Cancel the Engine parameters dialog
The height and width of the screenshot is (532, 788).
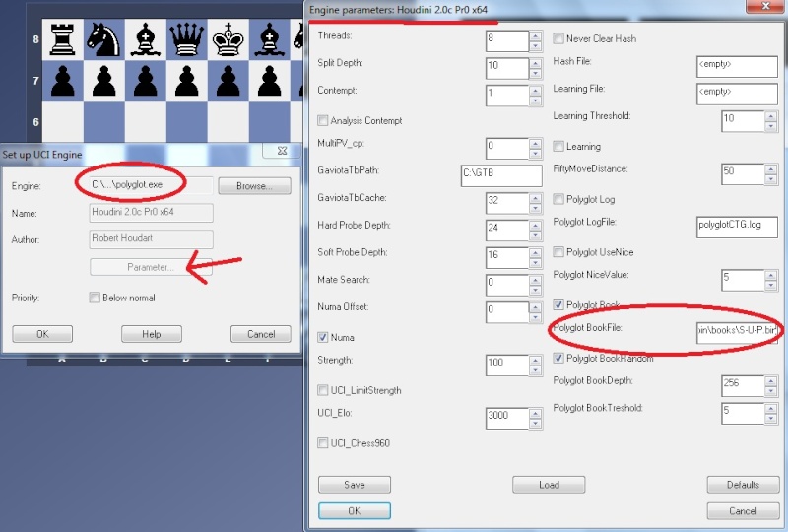click(x=743, y=511)
